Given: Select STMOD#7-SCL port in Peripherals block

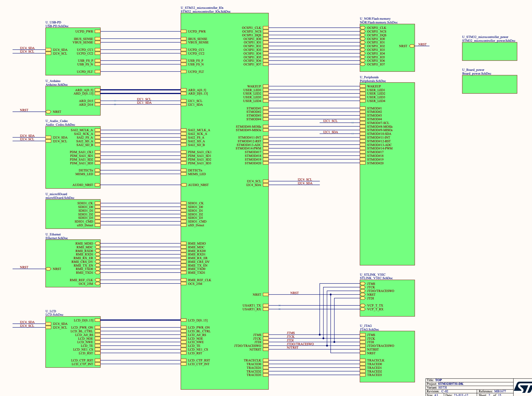Looking at the screenshot, I should pyautogui.click(x=363, y=123).
